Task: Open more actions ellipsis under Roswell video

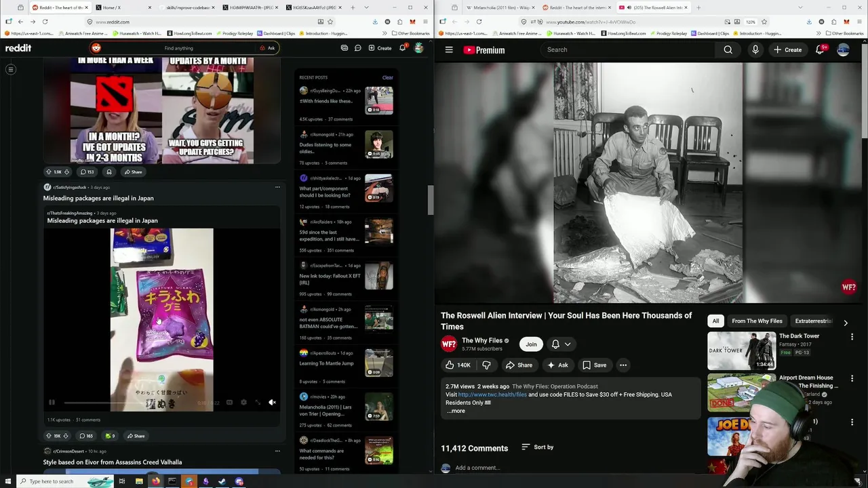Action: click(x=623, y=365)
